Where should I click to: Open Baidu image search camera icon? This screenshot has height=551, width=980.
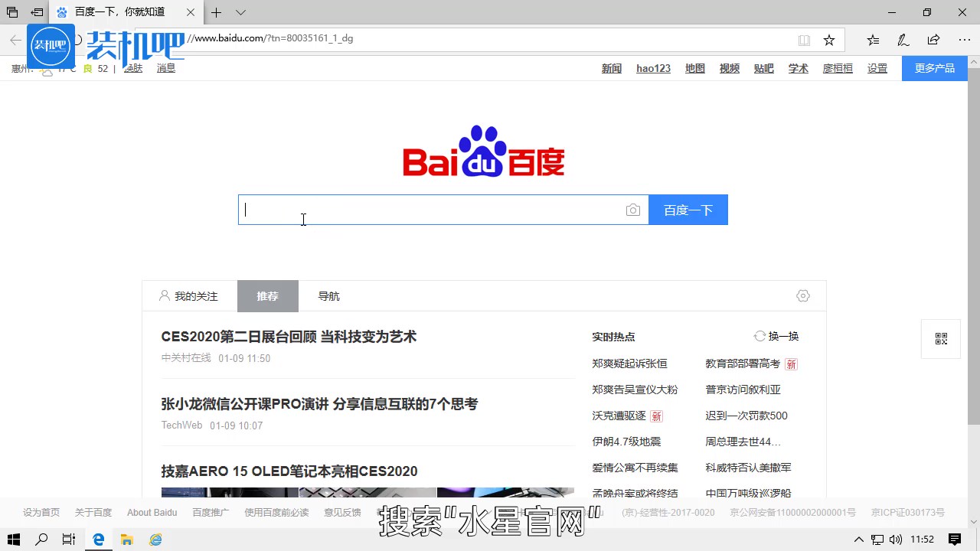coord(632,209)
